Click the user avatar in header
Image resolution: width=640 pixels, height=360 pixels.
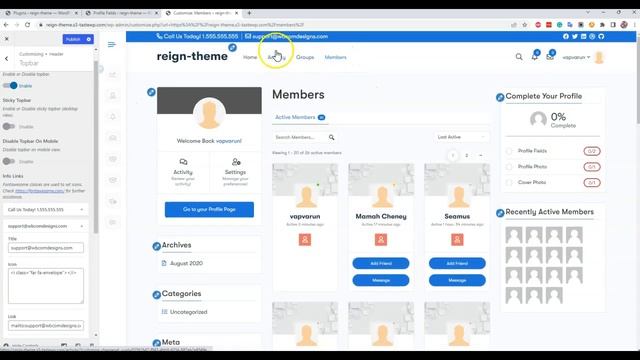point(599,57)
